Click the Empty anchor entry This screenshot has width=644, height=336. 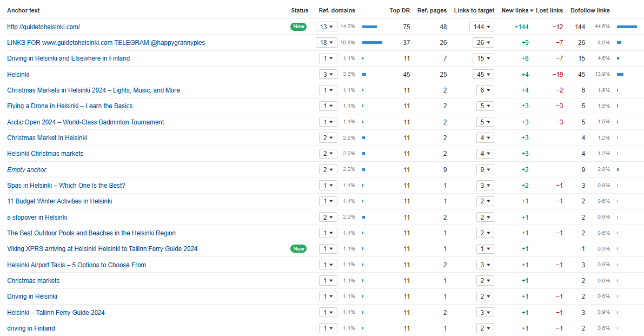click(x=26, y=170)
